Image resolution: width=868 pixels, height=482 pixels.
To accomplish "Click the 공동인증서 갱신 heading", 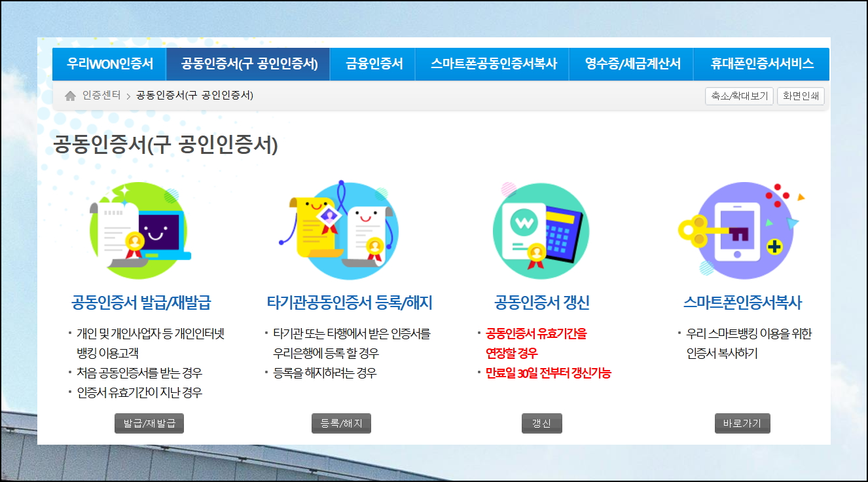I will point(542,303).
